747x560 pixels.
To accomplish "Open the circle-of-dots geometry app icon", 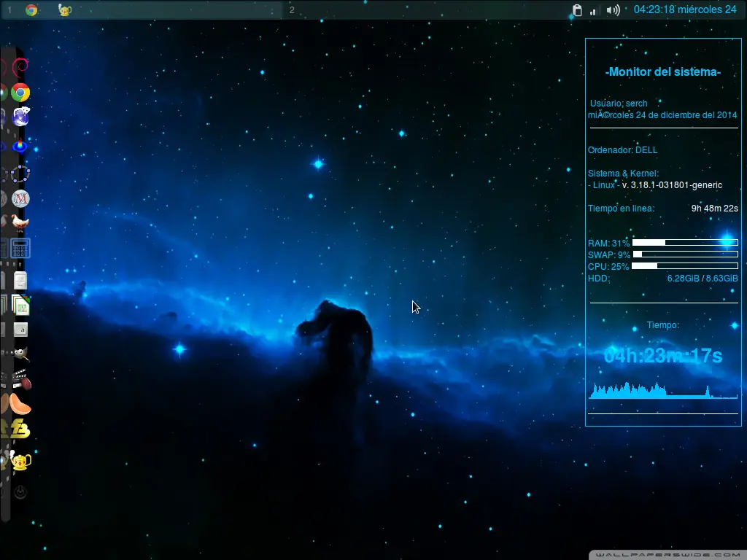I will click(20, 174).
